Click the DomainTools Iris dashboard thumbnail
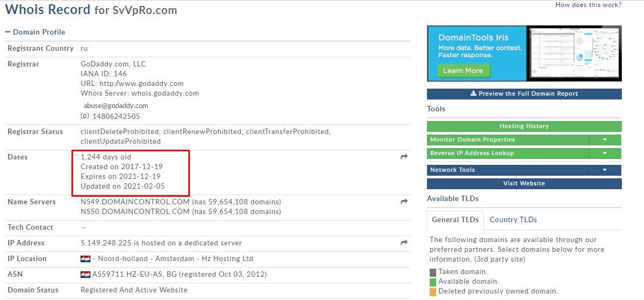 click(x=574, y=53)
